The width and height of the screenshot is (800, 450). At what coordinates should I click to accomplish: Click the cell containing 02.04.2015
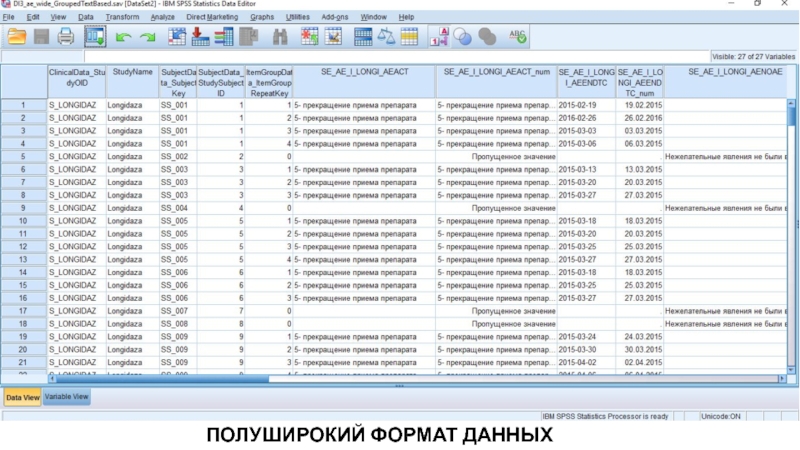pyautogui.click(x=640, y=362)
